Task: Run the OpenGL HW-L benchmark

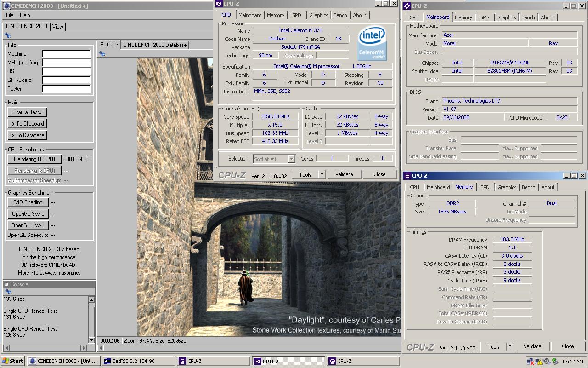Action: tap(28, 225)
